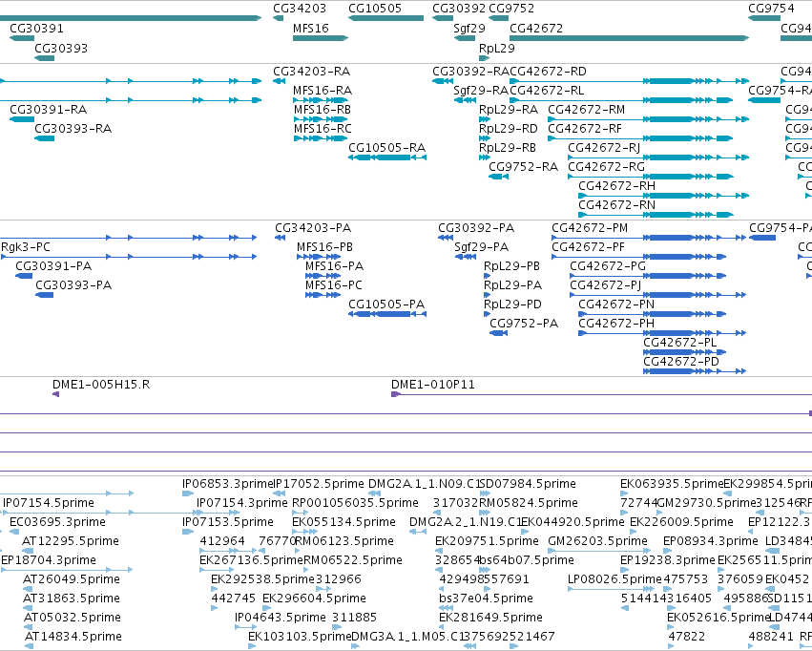The width and height of the screenshot is (812, 651).
Task: Select protein CG30392-PA label
Action: coord(476,228)
